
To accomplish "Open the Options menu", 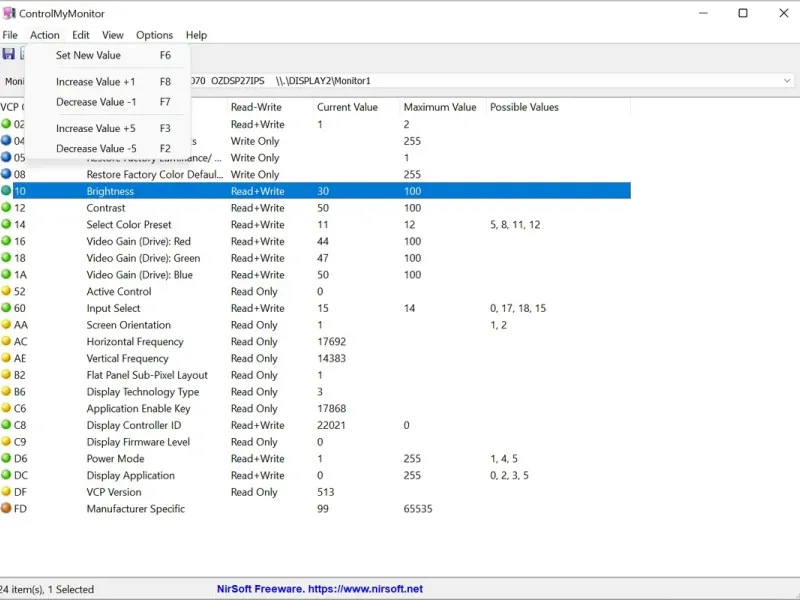I will coord(154,35).
